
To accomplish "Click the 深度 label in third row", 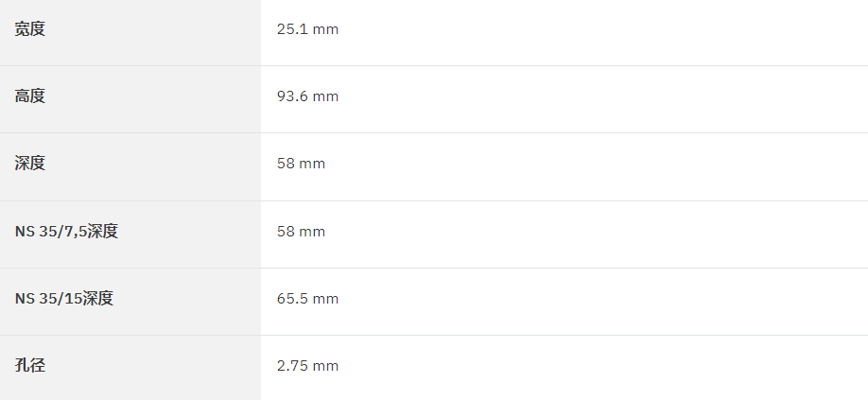I will pyautogui.click(x=30, y=164).
